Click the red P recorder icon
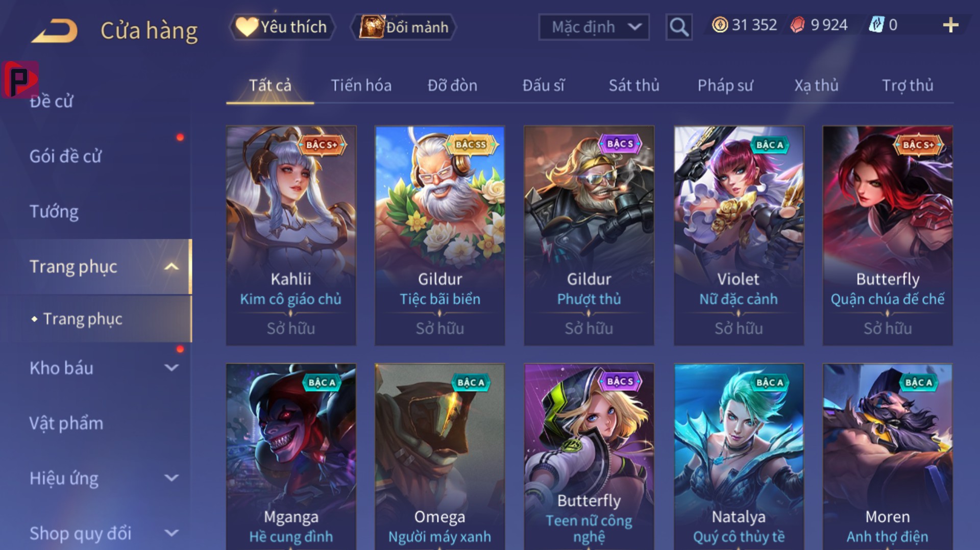The image size is (980, 550). 20,80
